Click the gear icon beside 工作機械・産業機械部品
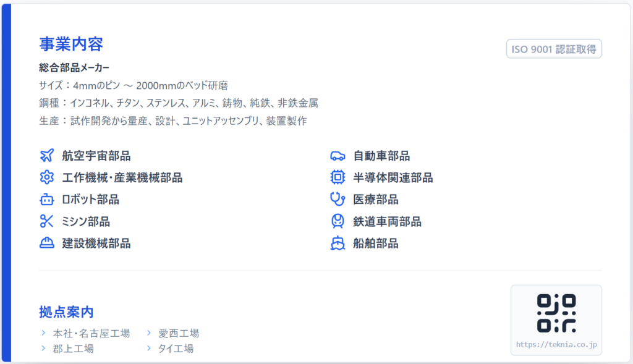 (x=46, y=178)
